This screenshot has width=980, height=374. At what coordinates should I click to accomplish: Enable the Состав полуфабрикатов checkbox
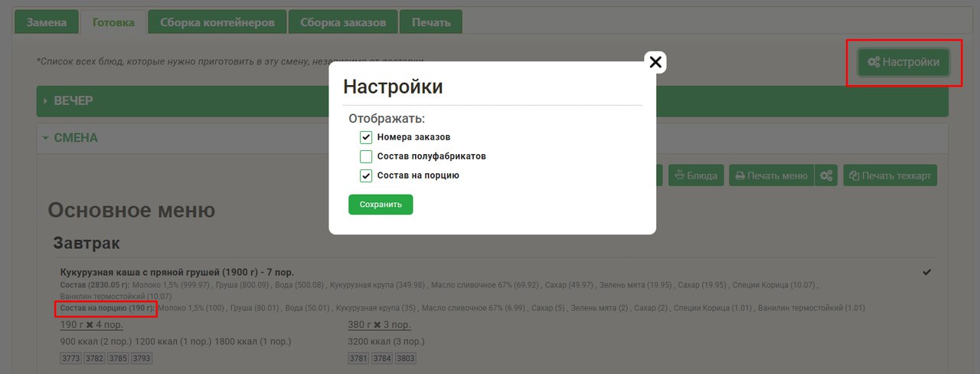[x=366, y=156]
